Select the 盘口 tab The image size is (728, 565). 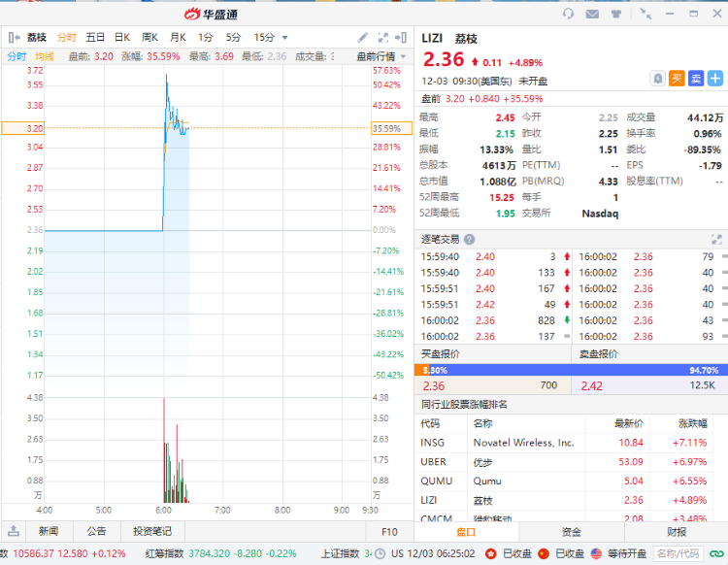click(x=466, y=532)
